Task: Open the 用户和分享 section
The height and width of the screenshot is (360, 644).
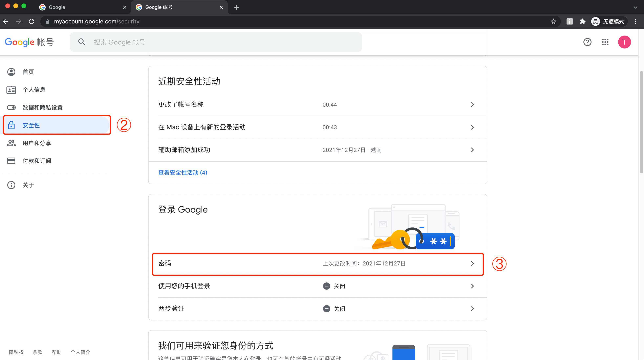Action: click(37, 143)
